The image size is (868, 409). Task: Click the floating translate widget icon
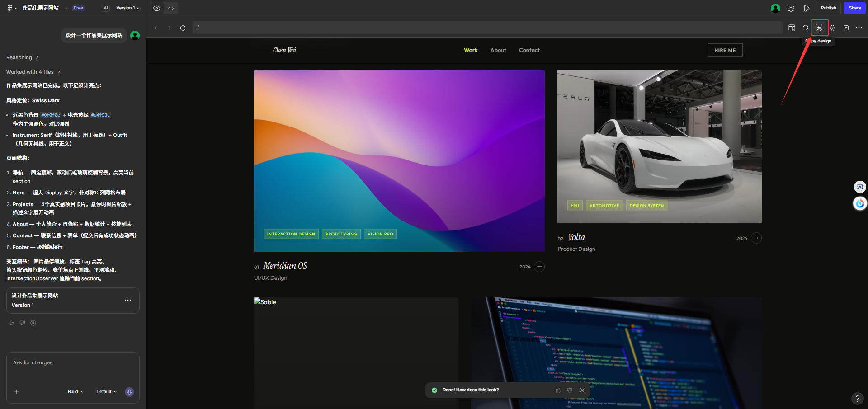(x=859, y=187)
